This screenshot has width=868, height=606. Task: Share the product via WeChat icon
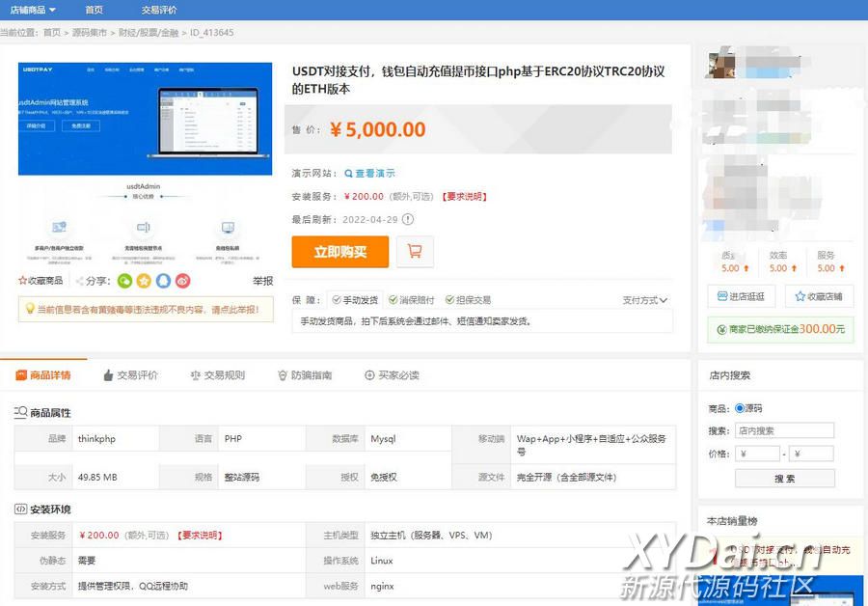coord(124,281)
